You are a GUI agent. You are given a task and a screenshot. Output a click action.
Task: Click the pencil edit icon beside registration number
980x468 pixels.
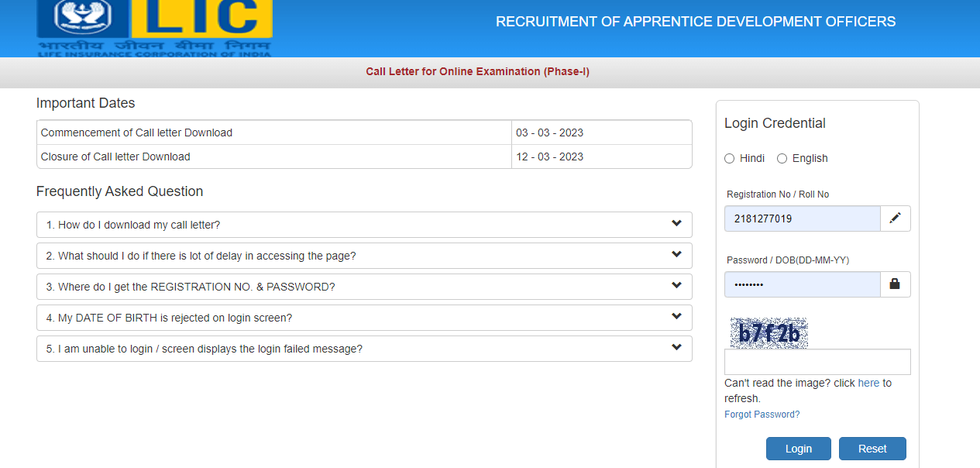(895, 218)
